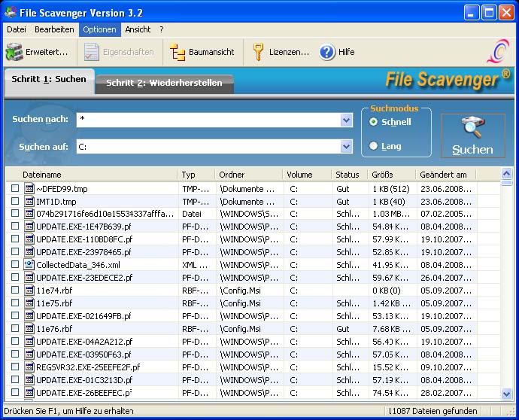The image size is (519, 420).
Task: Click file icon of 11e76.rbf
Action: 29,328
